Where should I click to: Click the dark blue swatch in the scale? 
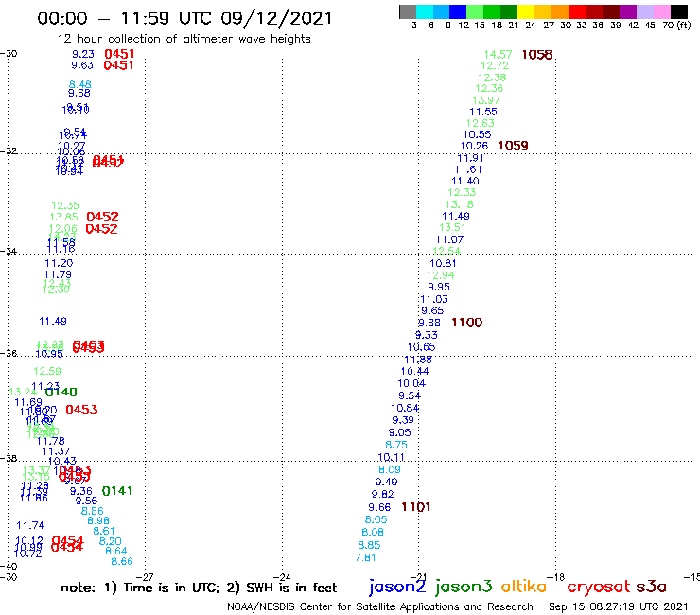pos(458,11)
